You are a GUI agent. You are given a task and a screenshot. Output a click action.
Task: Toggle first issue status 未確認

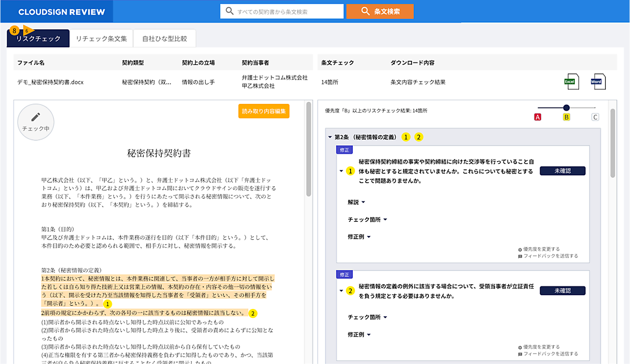pyautogui.click(x=562, y=171)
